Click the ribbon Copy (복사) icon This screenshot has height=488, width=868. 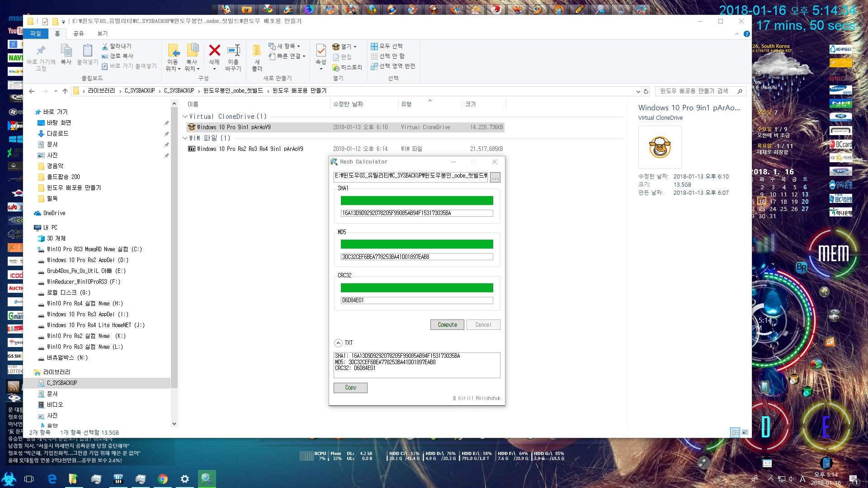coord(66,51)
